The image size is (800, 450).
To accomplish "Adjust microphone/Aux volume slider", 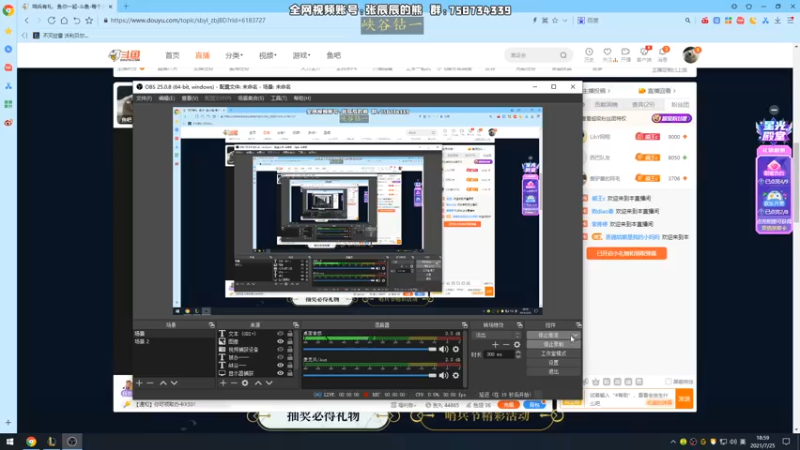I will [x=370, y=376].
